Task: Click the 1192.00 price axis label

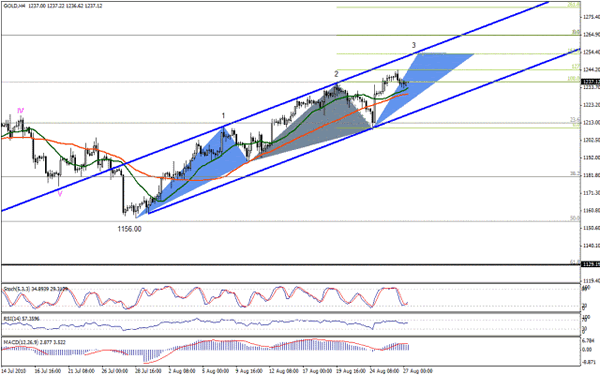Action: pos(592,158)
